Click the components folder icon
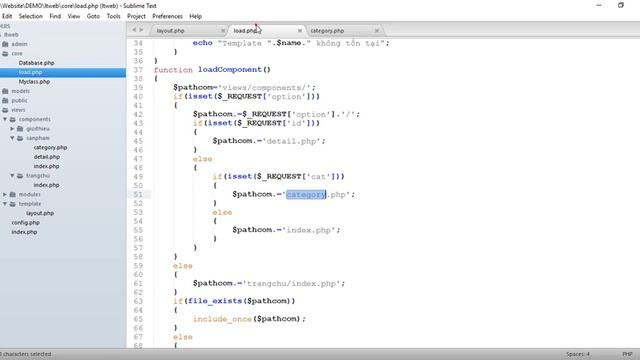Viewport: 640px width, 360px height. pyautogui.click(x=13, y=119)
